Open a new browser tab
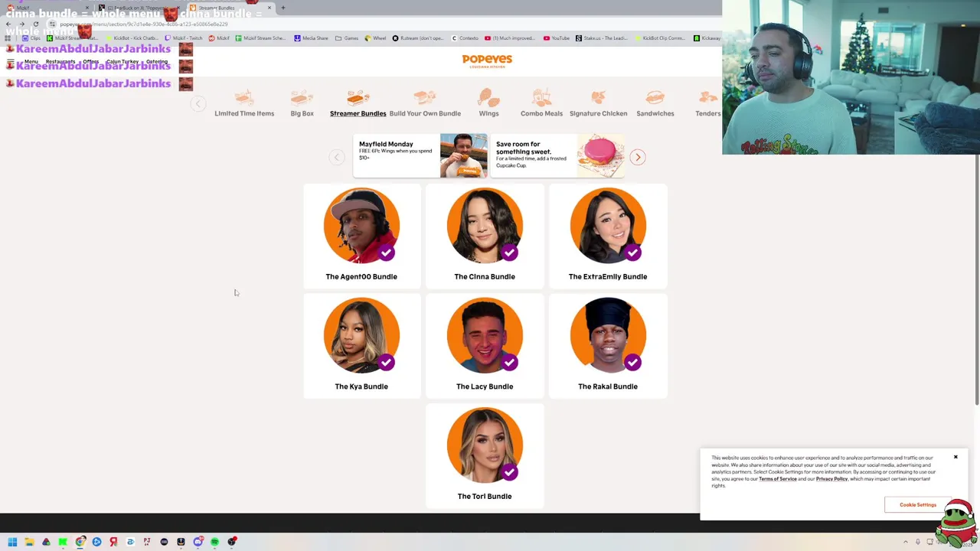980x551 pixels. [x=283, y=8]
